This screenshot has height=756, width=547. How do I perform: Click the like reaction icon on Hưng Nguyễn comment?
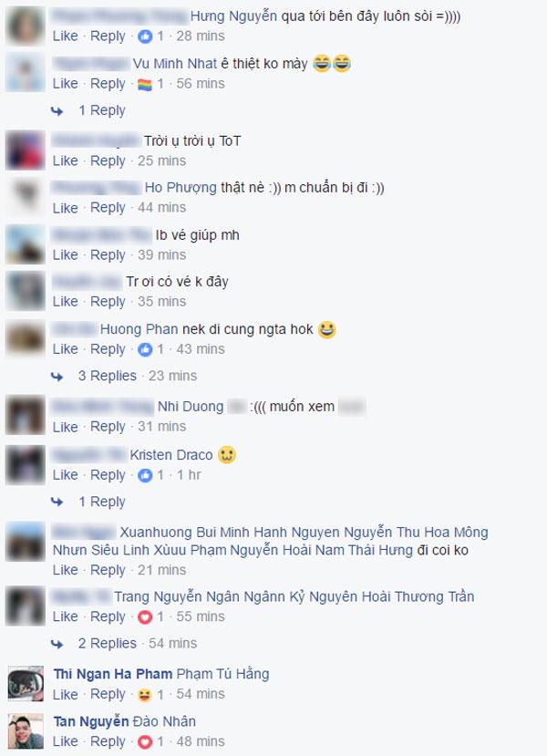145,36
